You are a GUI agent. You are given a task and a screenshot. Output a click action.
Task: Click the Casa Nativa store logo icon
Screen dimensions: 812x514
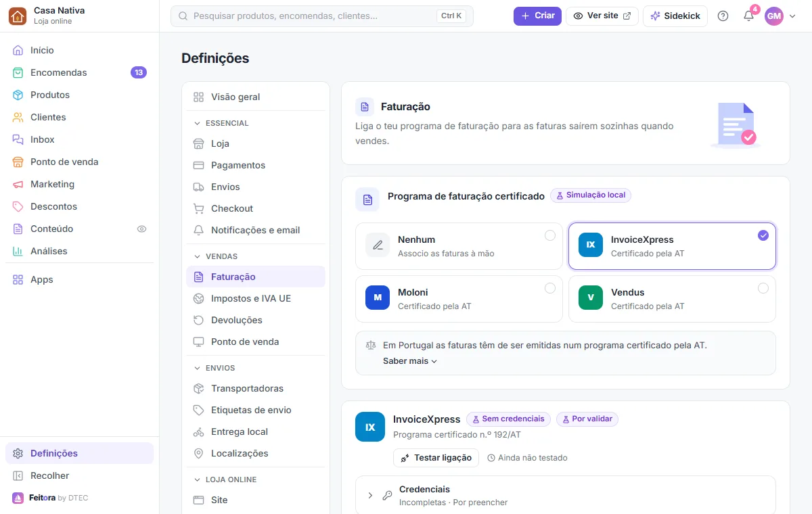[x=18, y=16]
